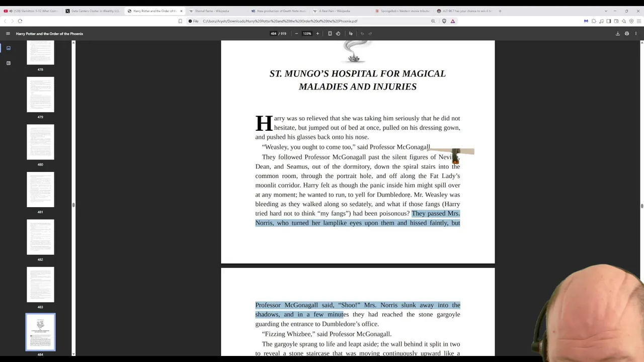Close the Harry Potter PDF tab

pos(181,11)
